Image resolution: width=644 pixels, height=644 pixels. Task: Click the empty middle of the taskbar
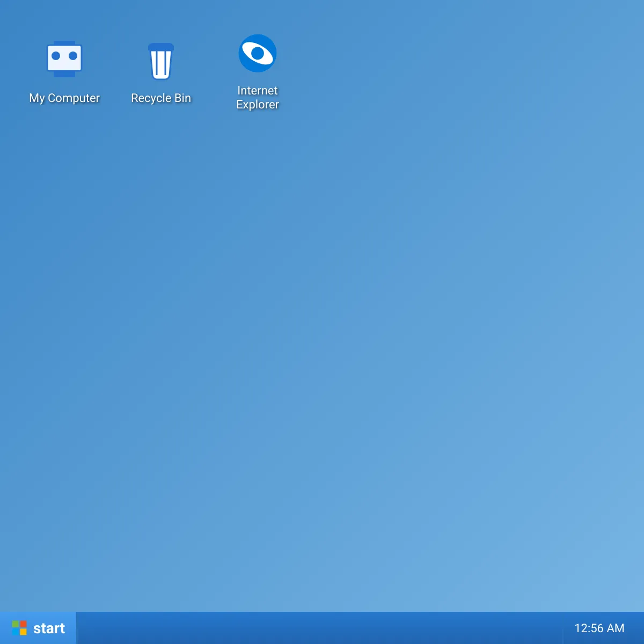click(x=322, y=628)
